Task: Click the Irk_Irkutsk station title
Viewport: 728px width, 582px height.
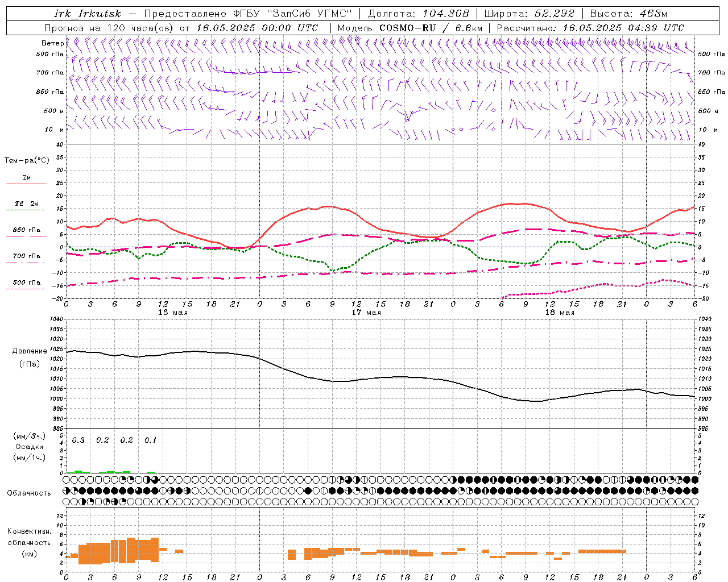Action: click(88, 14)
